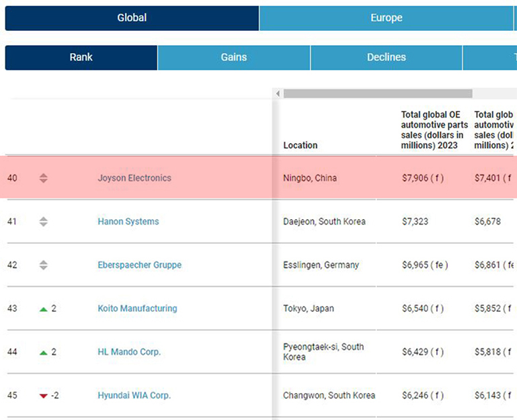Click the no-change icon for Joyson Electronics
Image resolution: width=517 pixels, height=420 pixels.
(x=44, y=178)
